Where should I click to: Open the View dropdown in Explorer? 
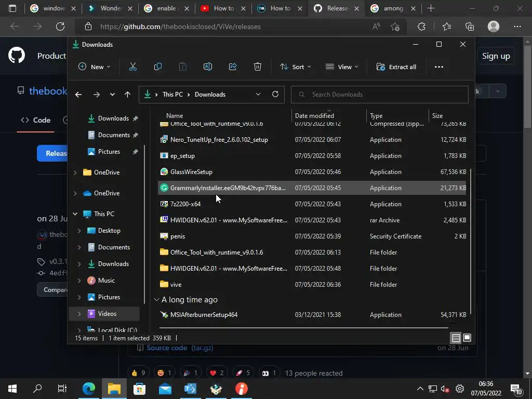[x=342, y=67]
